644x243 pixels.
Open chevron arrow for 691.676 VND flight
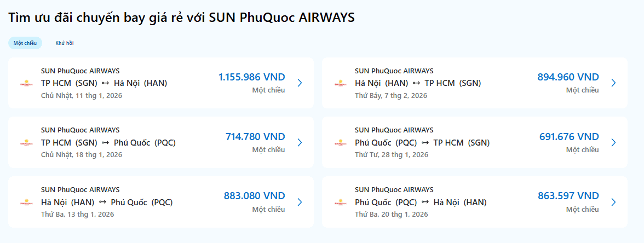[613, 142]
